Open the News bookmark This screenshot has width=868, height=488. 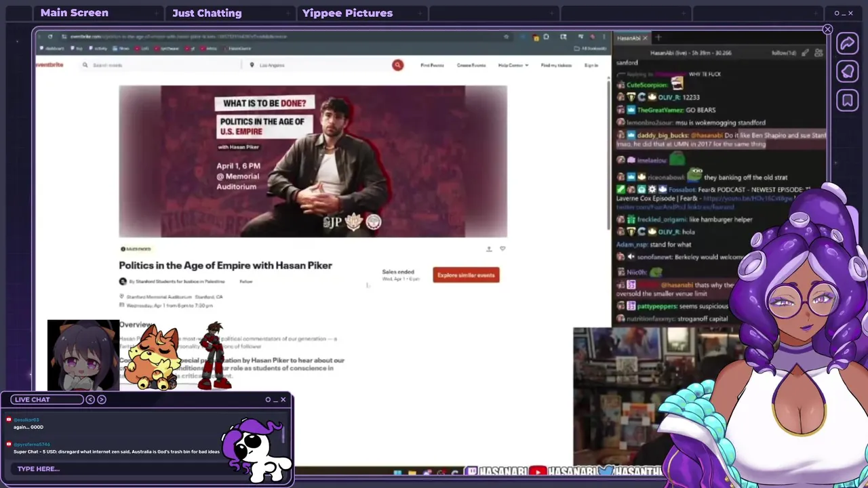(122, 48)
